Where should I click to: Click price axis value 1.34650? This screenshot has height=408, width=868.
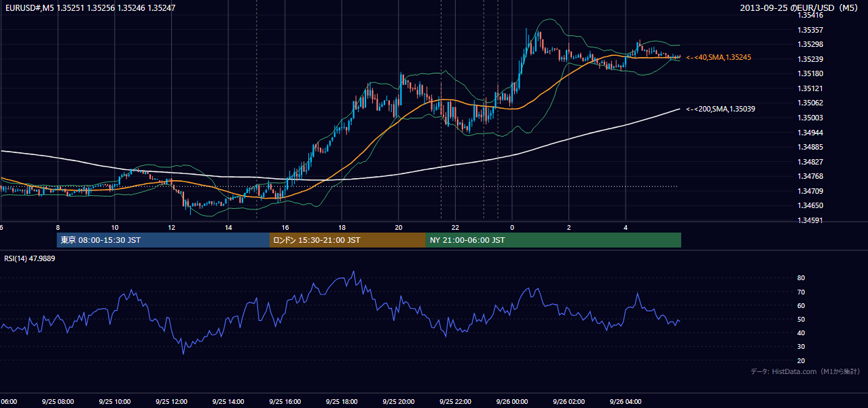click(810, 205)
